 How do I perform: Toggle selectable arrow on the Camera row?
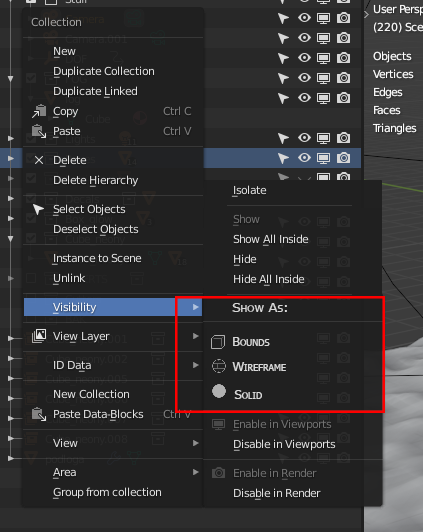tap(283, 18)
